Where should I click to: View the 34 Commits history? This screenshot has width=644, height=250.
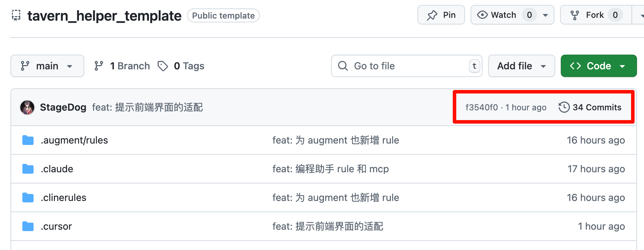coord(590,107)
